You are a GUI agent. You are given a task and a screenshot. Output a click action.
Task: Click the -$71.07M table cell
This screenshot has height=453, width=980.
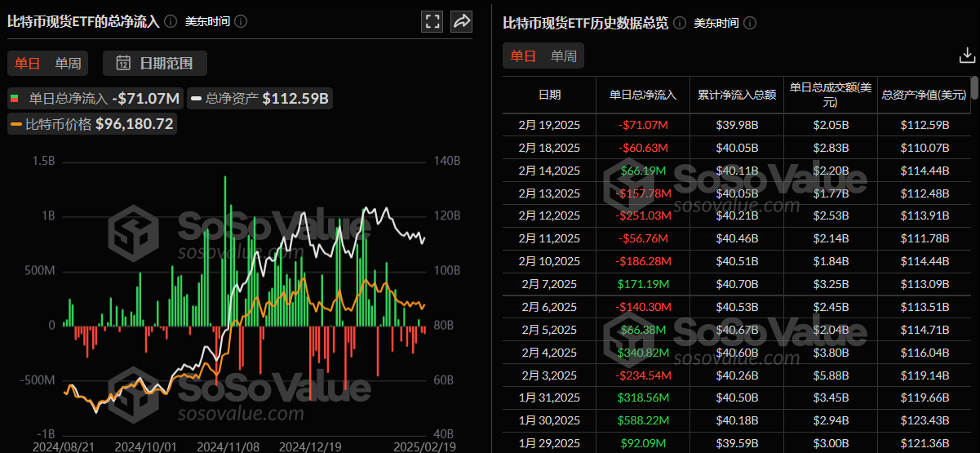pos(643,125)
